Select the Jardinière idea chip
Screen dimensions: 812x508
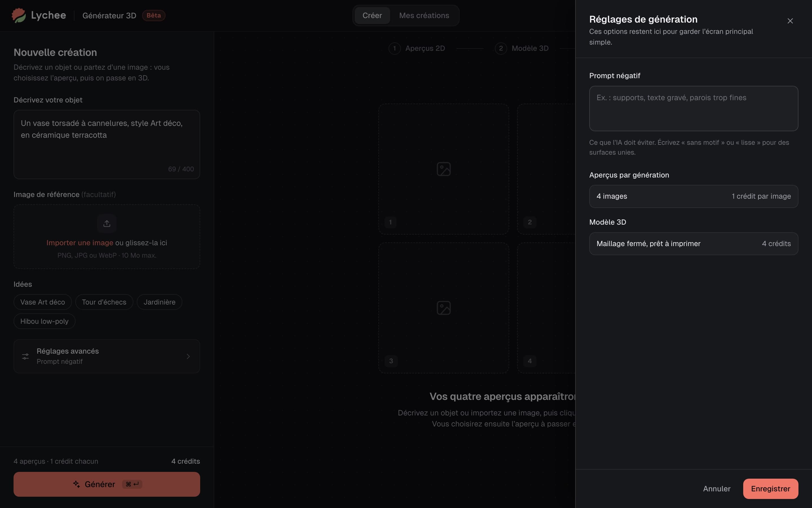pos(159,302)
